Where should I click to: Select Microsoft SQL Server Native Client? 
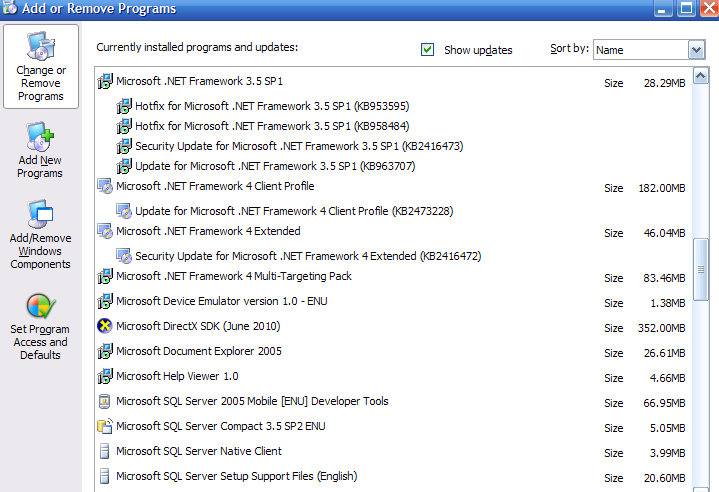pos(199,451)
